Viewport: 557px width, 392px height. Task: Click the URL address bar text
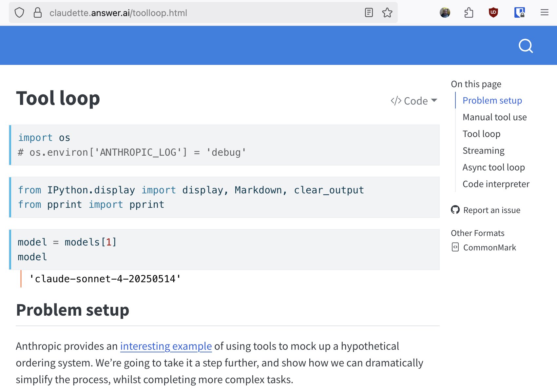[x=118, y=13]
